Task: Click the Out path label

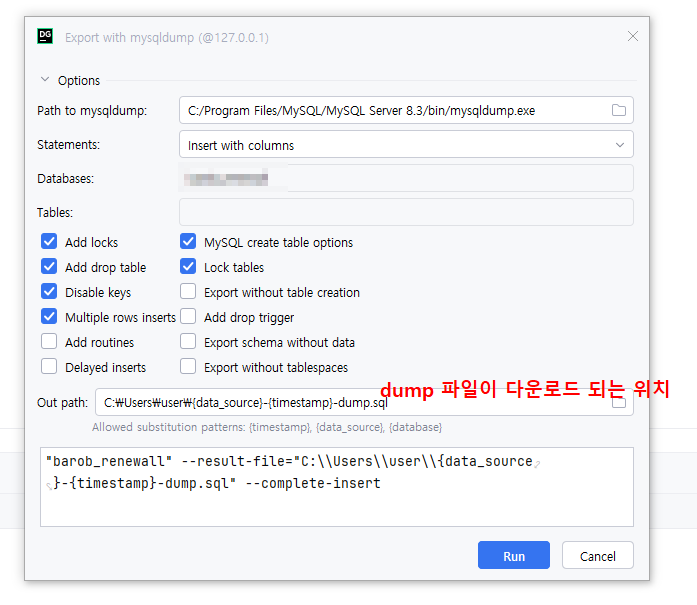Action: [62, 402]
